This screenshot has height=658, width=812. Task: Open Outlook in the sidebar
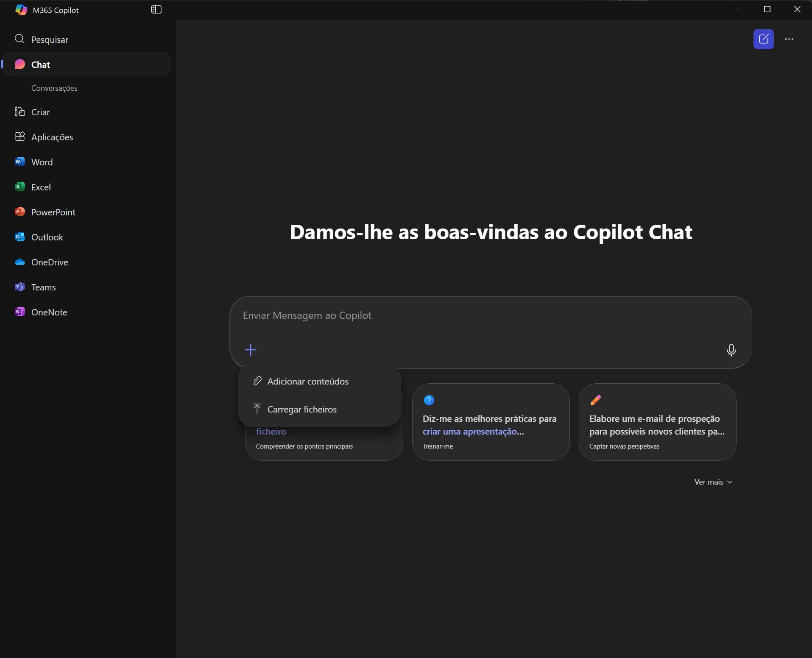click(47, 237)
